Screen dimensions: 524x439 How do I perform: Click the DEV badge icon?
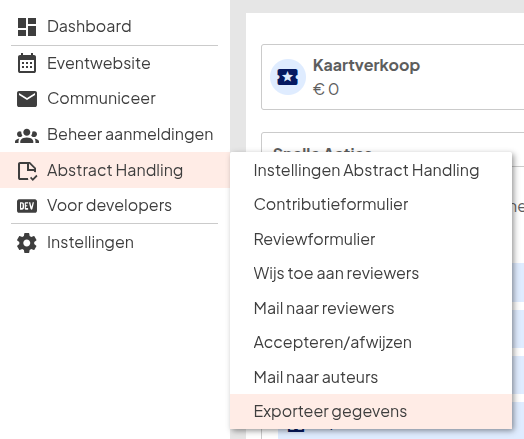click(x=27, y=206)
